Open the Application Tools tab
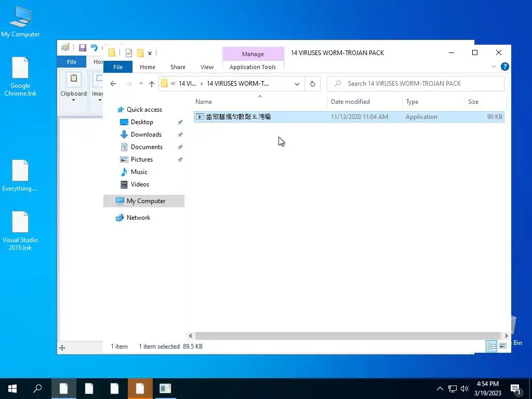The height and width of the screenshot is (399, 532). [x=253, y=67]
